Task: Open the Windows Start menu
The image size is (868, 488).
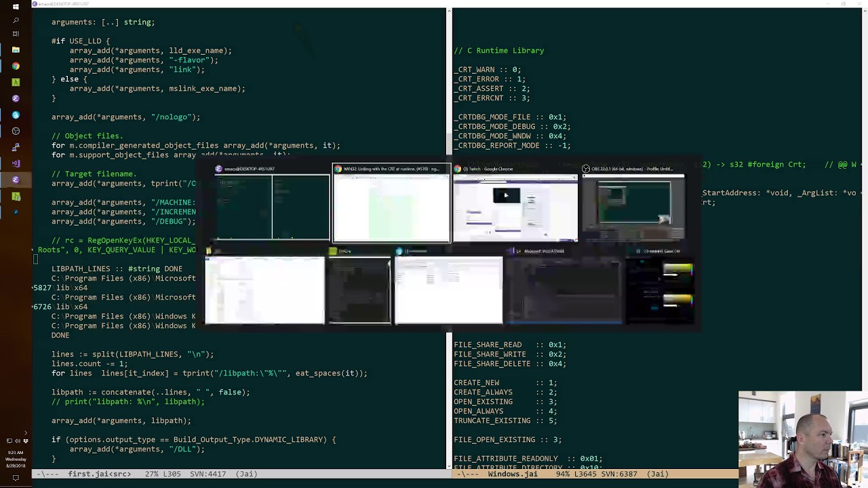Action: coord(16,7)
